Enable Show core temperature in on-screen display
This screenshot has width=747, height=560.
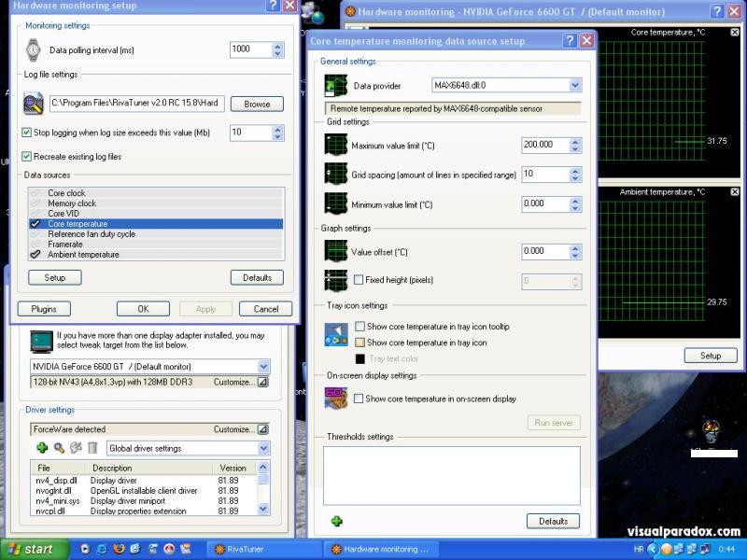tap(359, 399)
